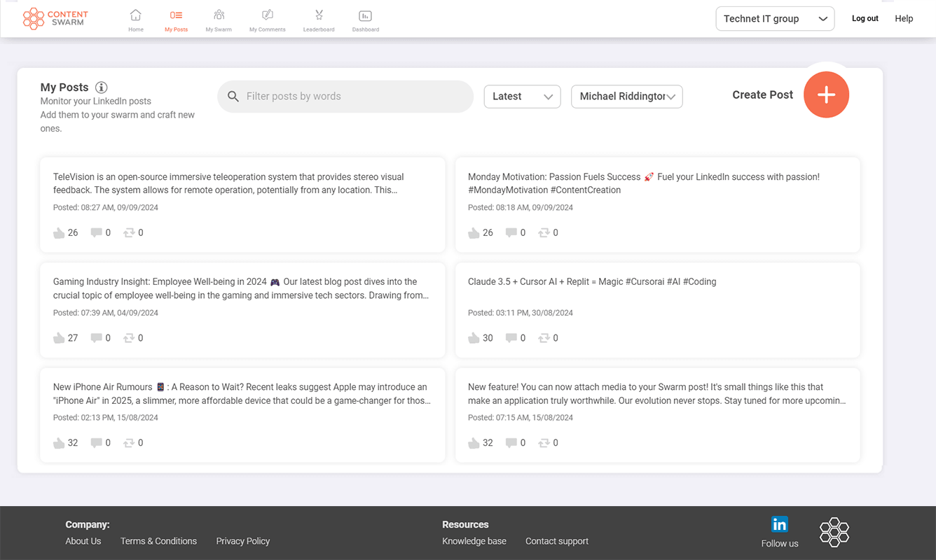Open the Monday Motivation post text
Screen dimensions: 936x560
click(x=643, y=183)
